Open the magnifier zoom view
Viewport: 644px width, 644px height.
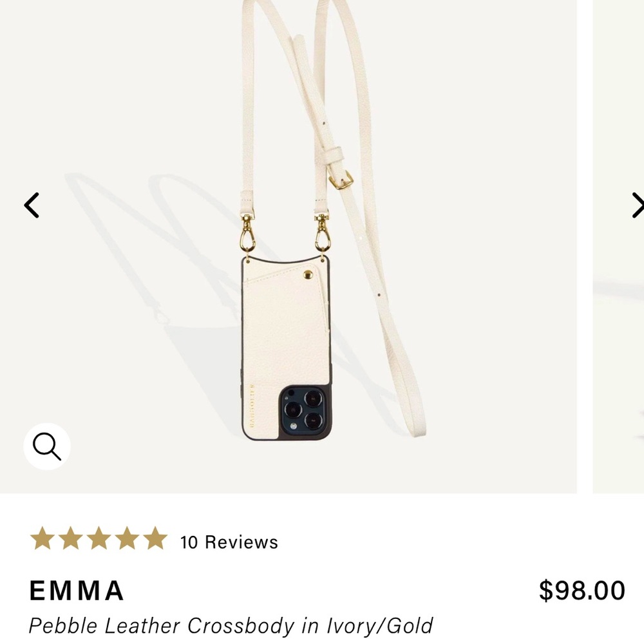pos(47,446)
